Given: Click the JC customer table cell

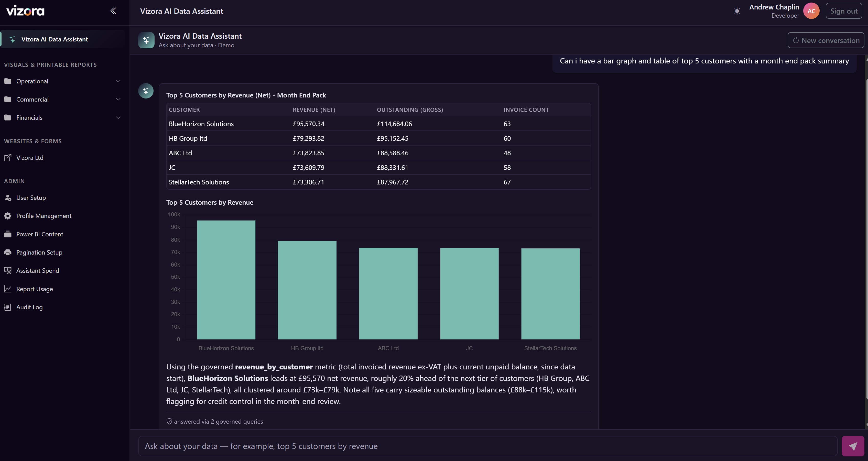Looking at the screenshot, I should 172,168.
